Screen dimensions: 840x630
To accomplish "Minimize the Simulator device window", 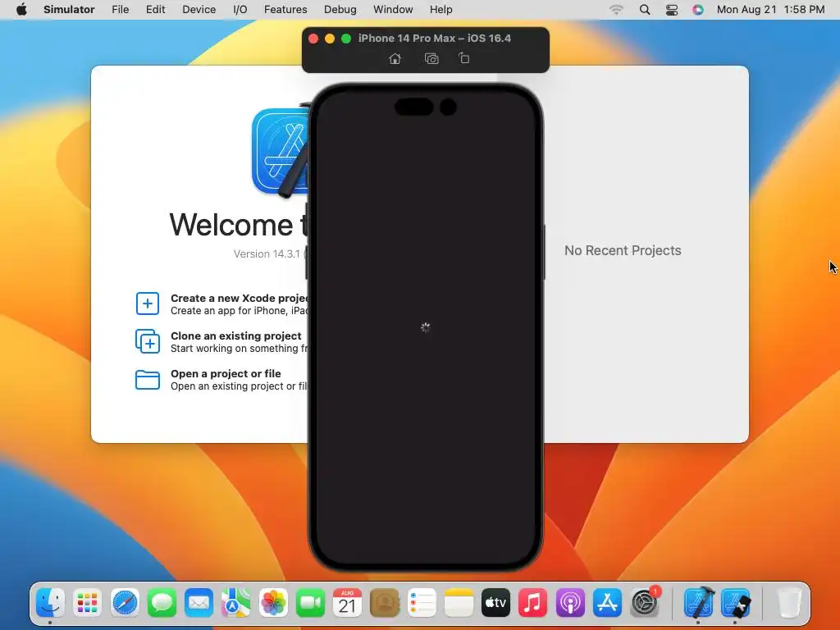I will click(330, 38).
